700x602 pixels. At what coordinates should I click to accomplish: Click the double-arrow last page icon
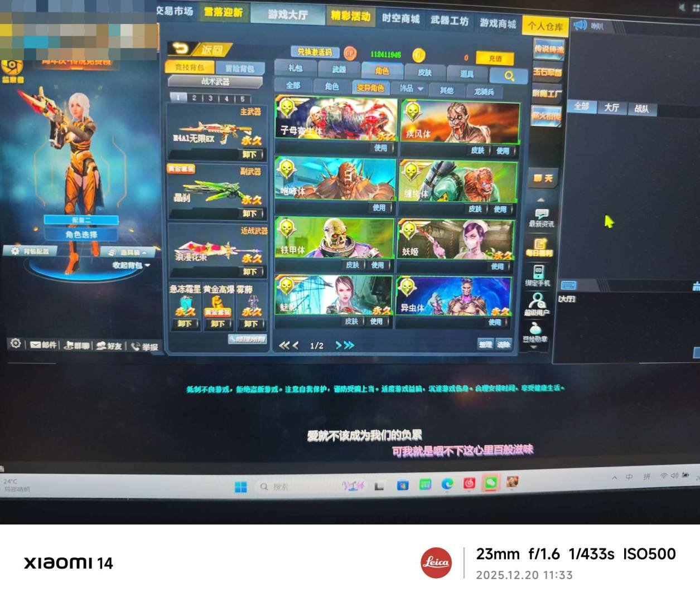click(x=348, y=346)
